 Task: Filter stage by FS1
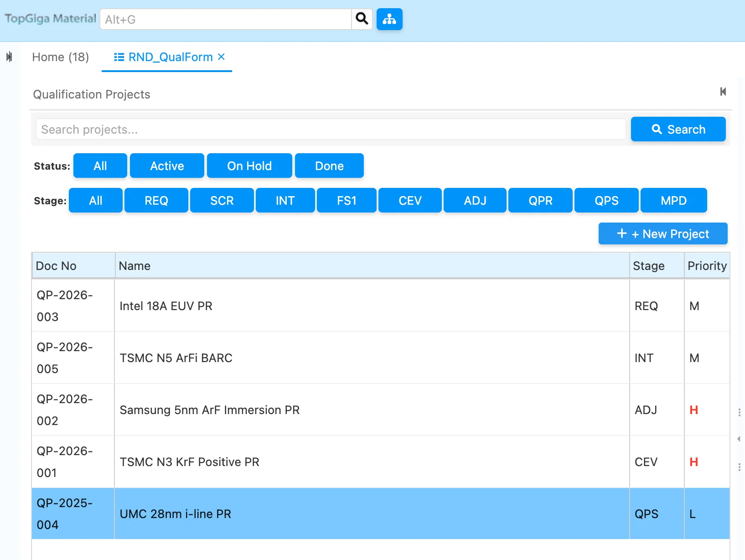click(x=347, y=201)
